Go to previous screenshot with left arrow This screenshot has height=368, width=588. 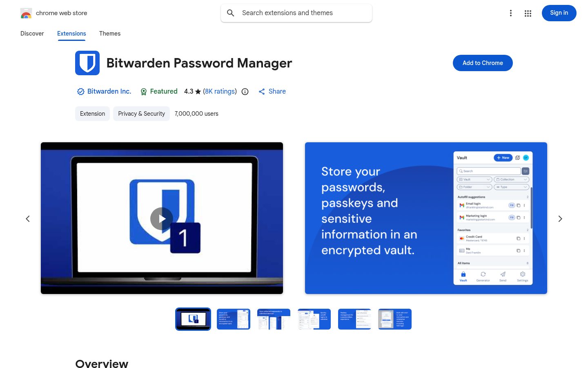[28, 219]
